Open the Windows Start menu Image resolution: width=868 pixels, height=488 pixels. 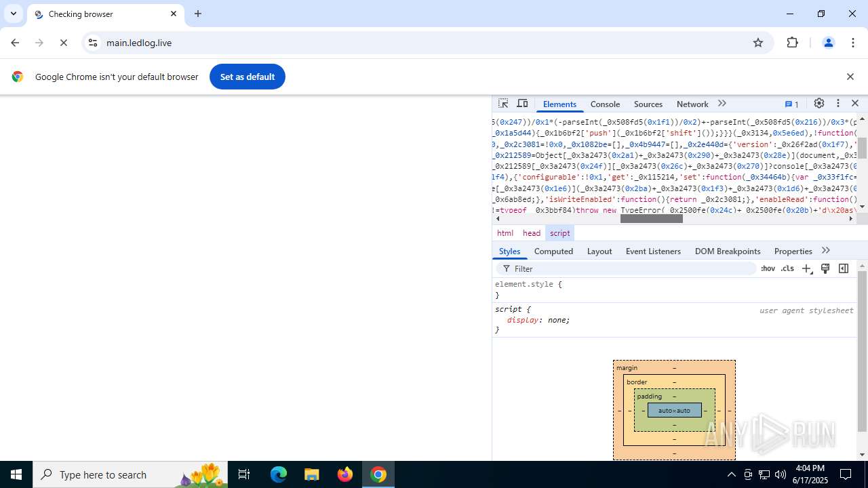point(16,474)
